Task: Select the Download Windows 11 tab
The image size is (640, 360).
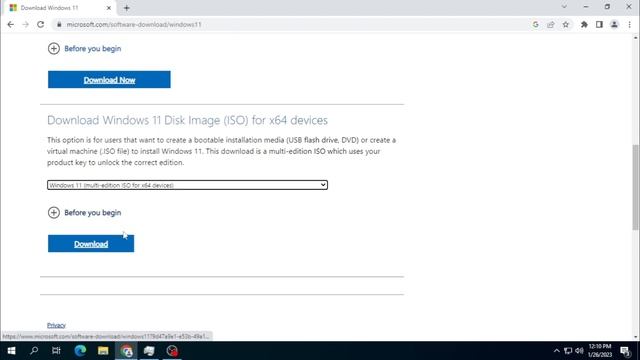Action: coord(60,8)
